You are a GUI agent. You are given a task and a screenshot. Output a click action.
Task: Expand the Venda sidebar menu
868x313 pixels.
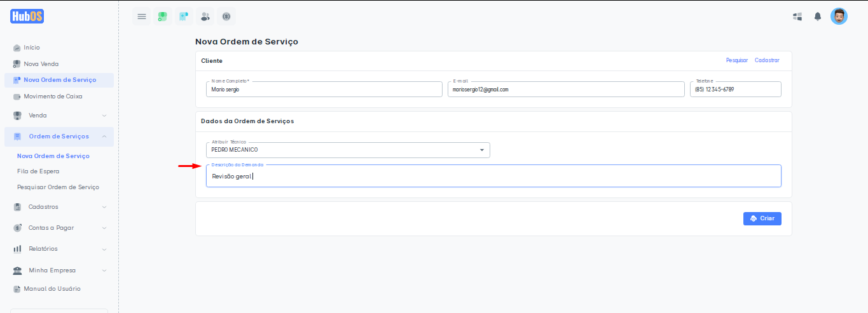pos(59,116)
